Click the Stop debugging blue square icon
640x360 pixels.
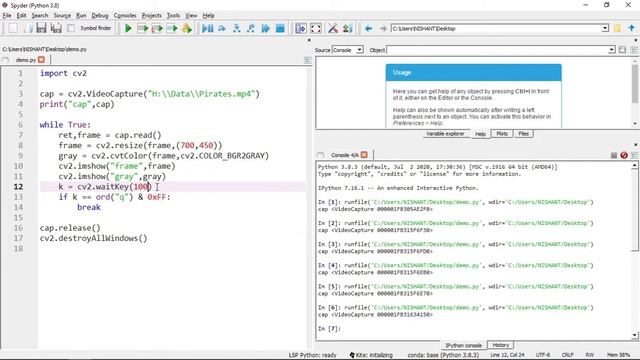[x=280, y=28]
